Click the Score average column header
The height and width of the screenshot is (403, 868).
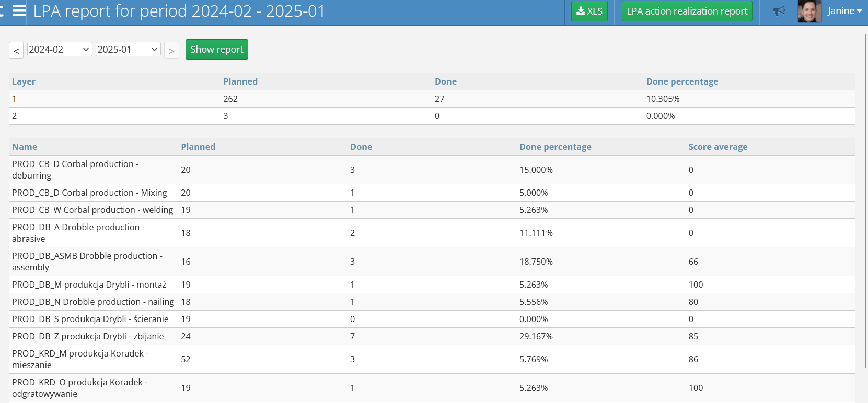point(717,147)
